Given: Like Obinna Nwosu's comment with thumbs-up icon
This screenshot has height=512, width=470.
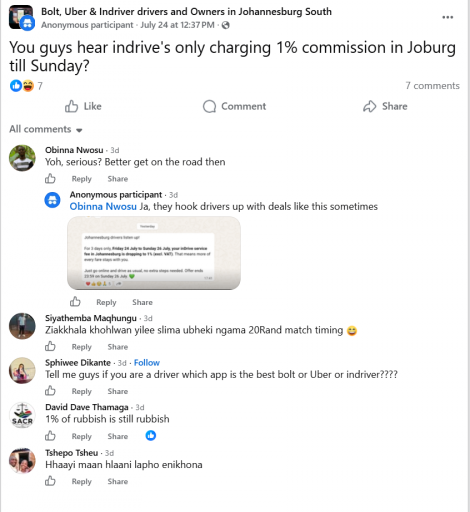Looking at the screenshot, I should point(50,179).
